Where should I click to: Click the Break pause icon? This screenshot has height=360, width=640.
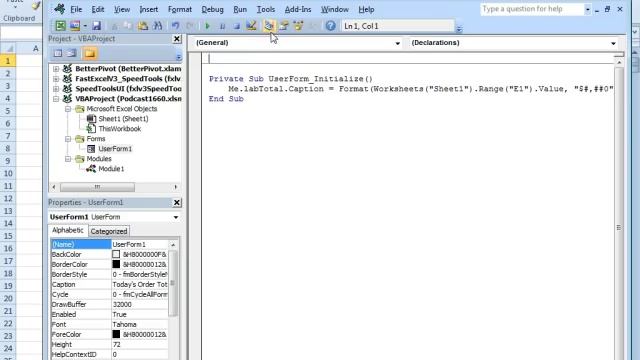pos(222,26)
